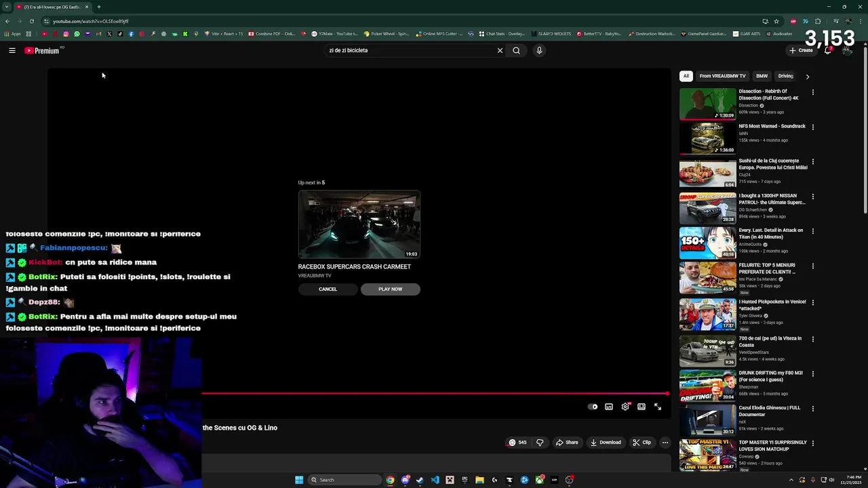Like the video with 545 likes
The image size is (868, 488).
coord(517,443)
